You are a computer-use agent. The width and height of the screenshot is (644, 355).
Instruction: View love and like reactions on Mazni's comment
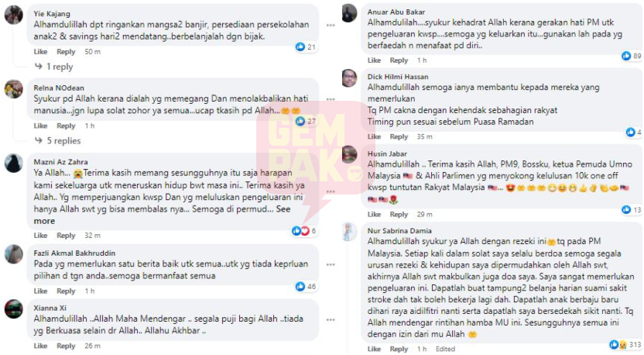coord(304,231)
